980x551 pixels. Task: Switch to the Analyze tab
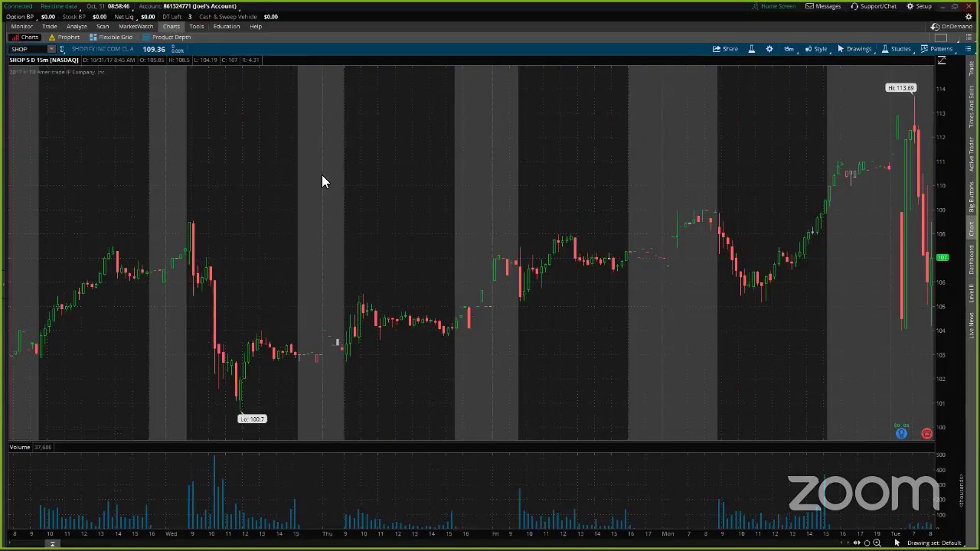[x=77, y=26]
